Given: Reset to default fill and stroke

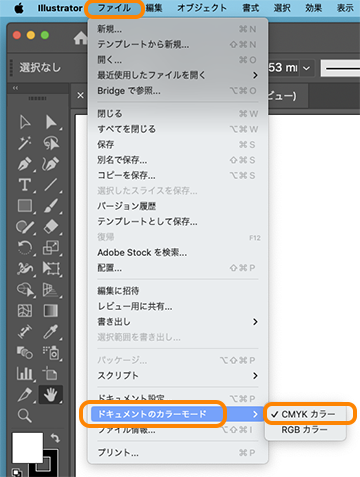Looking at the screenshot, I should 17,472.
